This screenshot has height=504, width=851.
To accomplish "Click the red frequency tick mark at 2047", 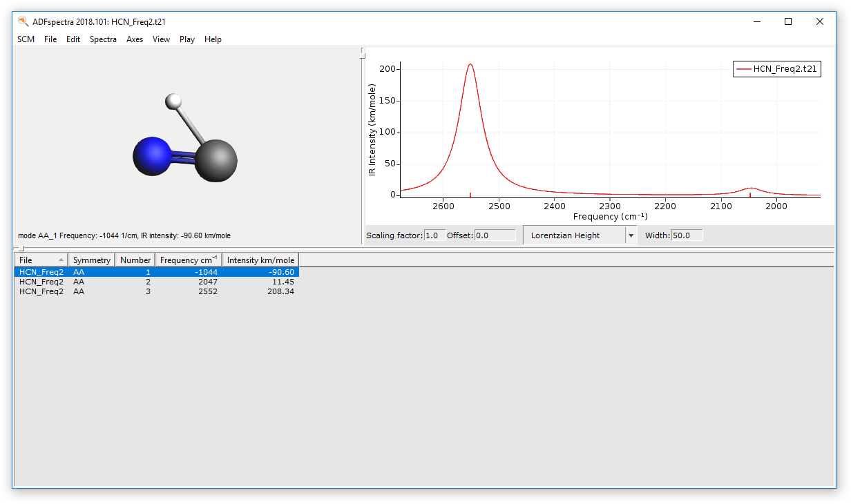I will tap(750, 195).
